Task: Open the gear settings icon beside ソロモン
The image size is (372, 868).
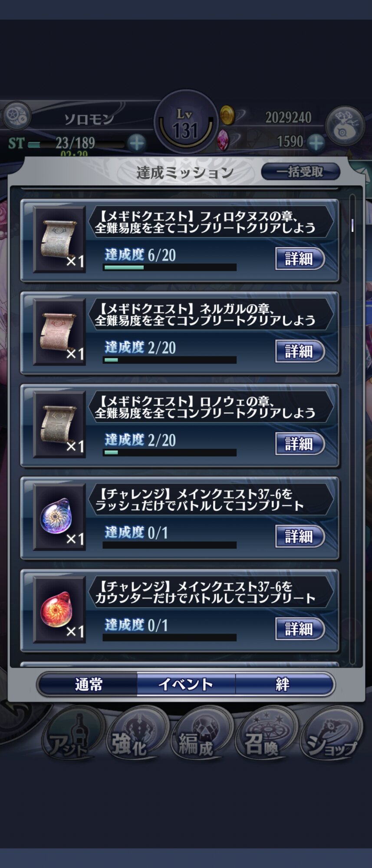Action: (x=16, y=116)
